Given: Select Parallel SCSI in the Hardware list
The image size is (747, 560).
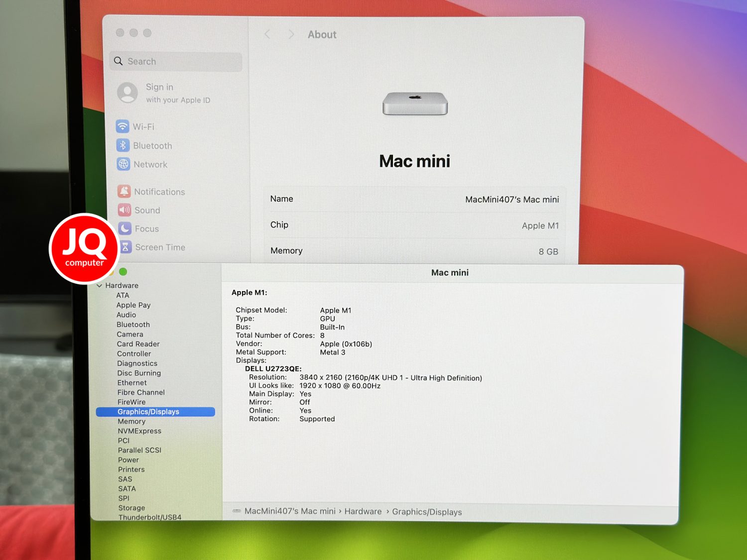Looking at the screenshot, I should pos(139,450).
